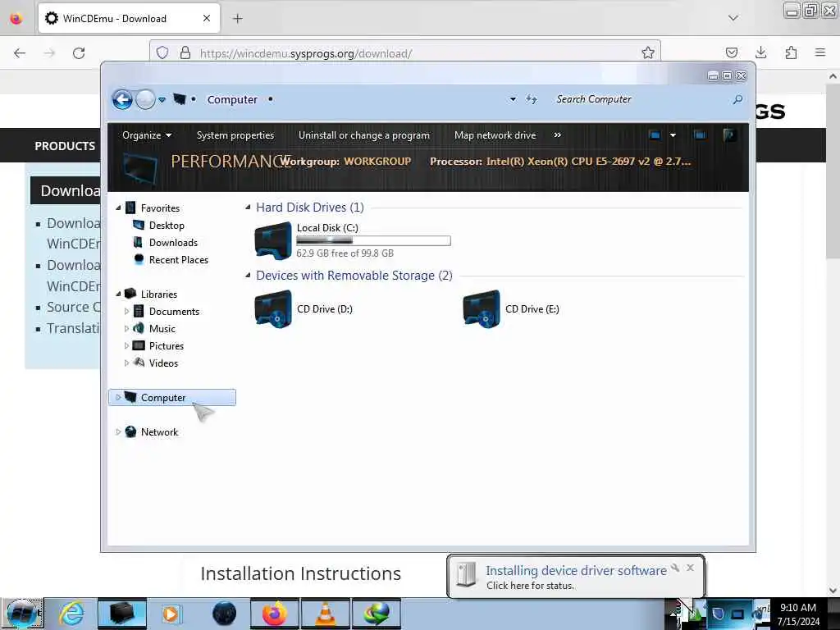Expand the Videos library
840x630 pixels.
coord(126,363)
